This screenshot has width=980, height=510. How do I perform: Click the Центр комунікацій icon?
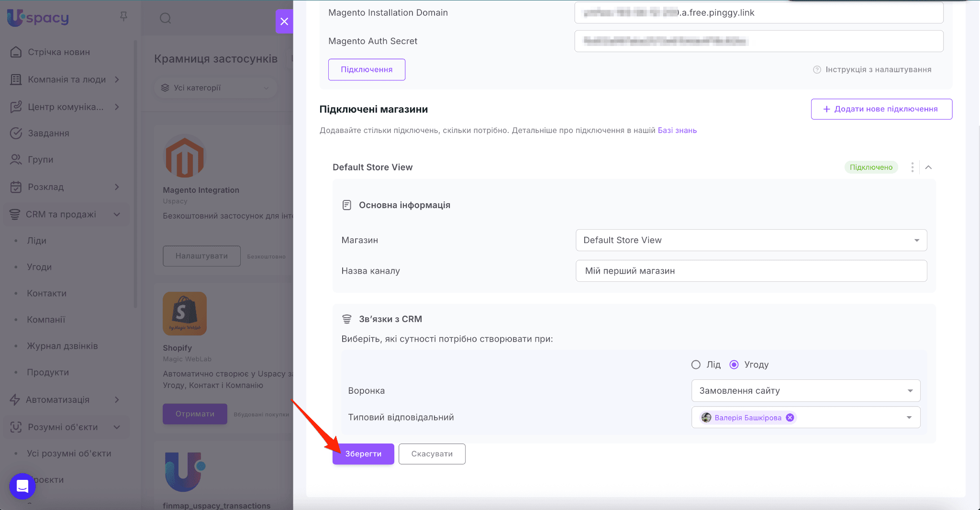click(16, 107)
